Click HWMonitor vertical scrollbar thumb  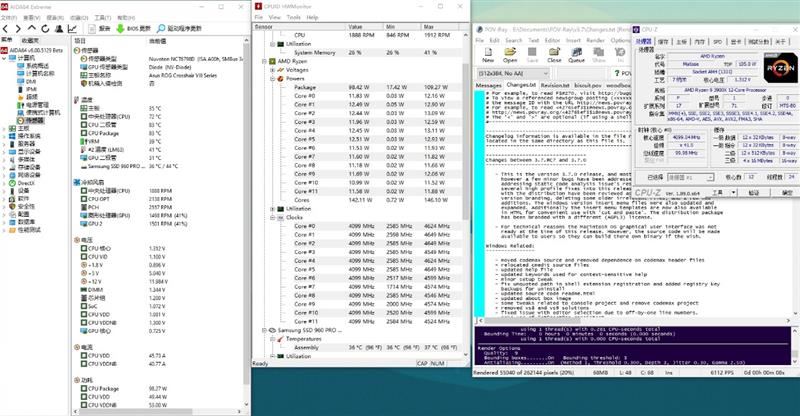465,140
